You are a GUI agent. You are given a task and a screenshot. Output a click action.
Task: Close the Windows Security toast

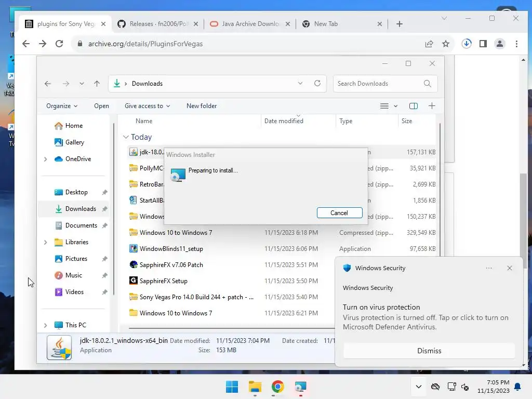tap(509, 268)
